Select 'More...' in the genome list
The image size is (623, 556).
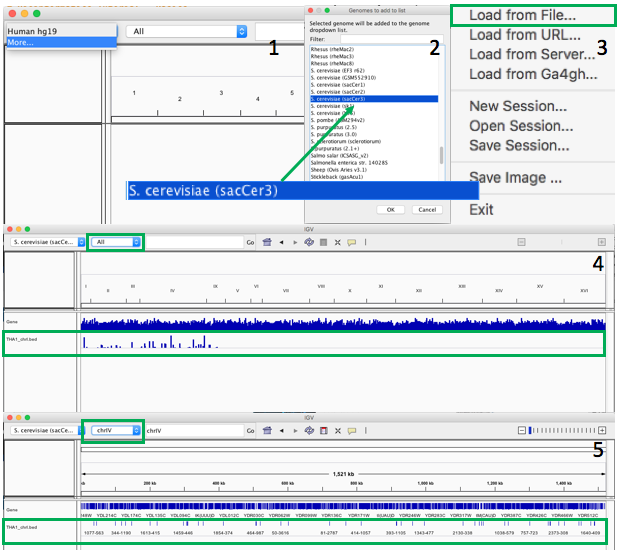[x=20, y=42]
